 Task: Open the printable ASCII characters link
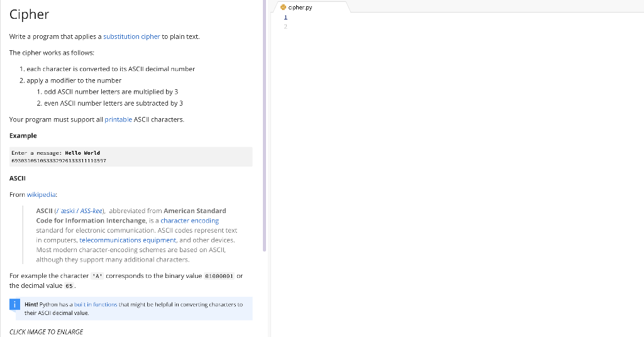(x=118, y=119)
